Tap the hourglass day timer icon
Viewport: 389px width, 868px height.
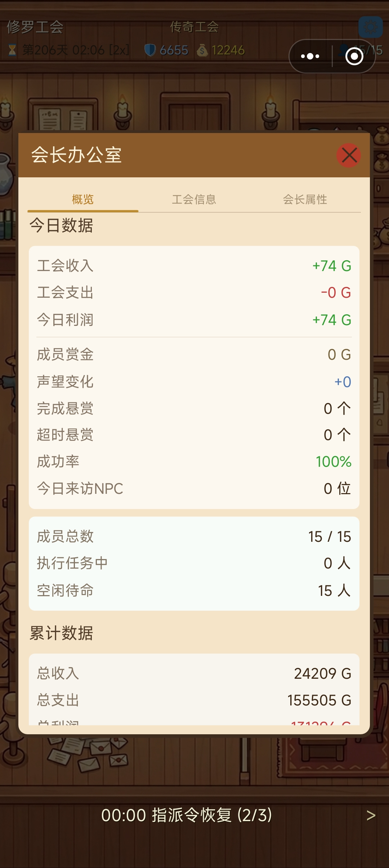click(x=12, y=50)
